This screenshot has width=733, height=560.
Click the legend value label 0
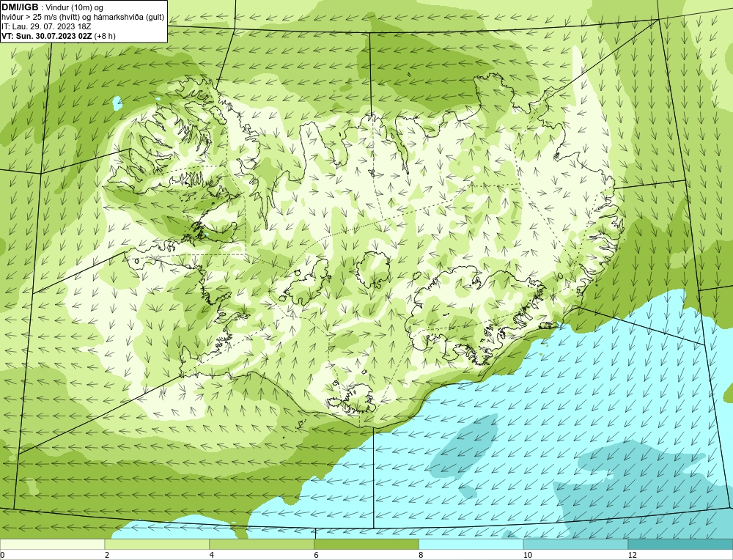[2, 555]
